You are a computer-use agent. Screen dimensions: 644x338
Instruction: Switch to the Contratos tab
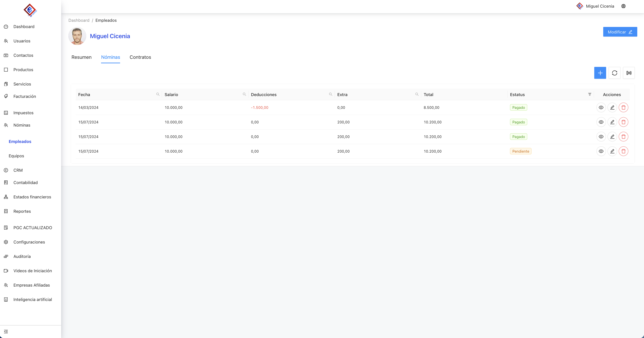pyautogui.click(x=140, y=57)
